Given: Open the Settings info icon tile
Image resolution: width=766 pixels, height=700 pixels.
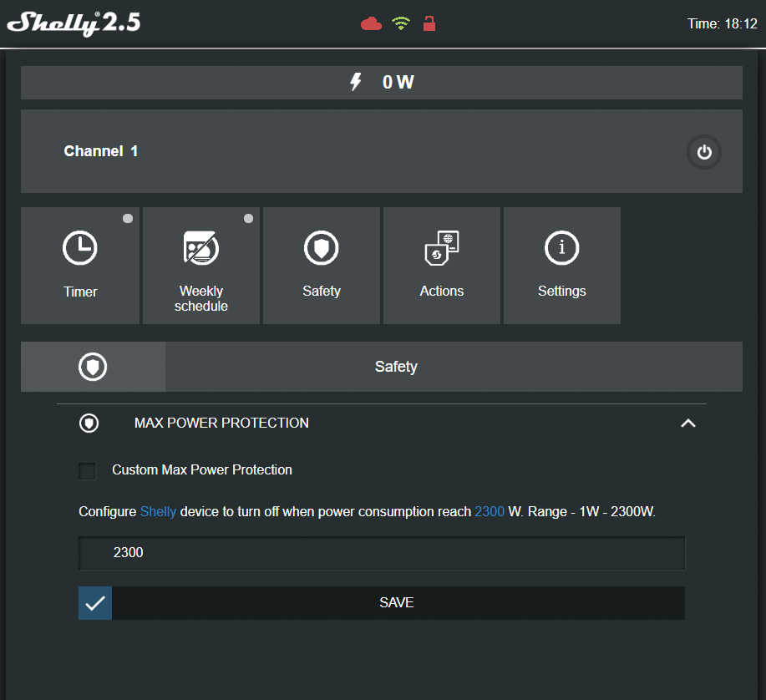Looking at the screenshot, I should click(x=561, y=248).
